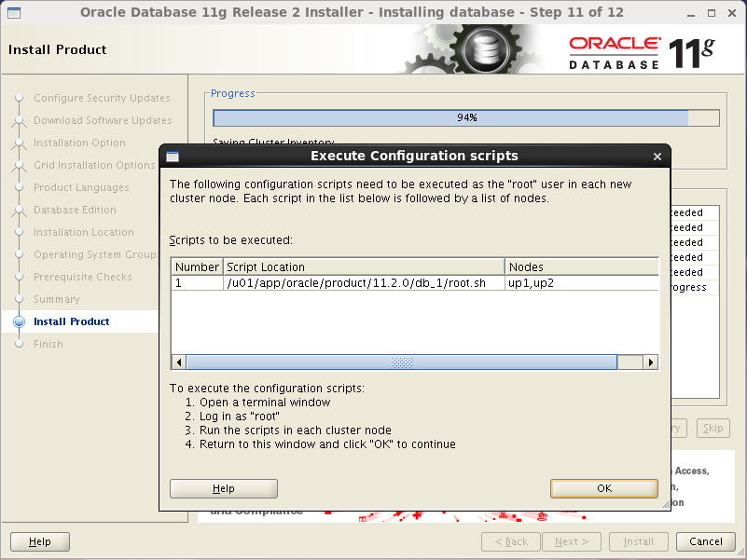Click the Configure Security Updates step bullet
The image size is (747, 560).
point(19,98)
